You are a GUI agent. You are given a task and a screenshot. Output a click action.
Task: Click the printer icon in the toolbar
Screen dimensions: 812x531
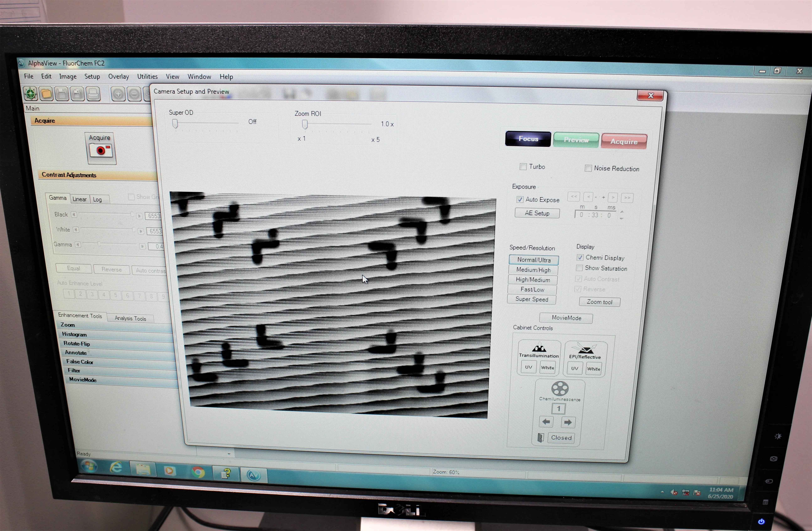pyautogui.click(x=93, y=94)
